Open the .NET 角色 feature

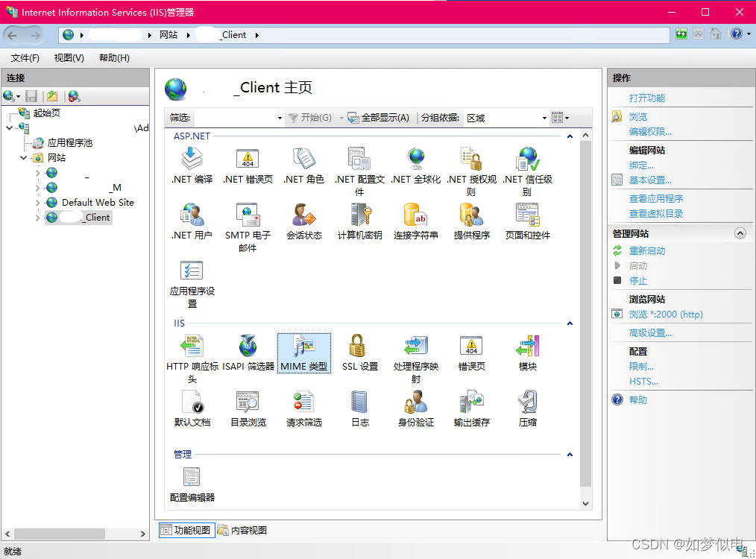303,165
